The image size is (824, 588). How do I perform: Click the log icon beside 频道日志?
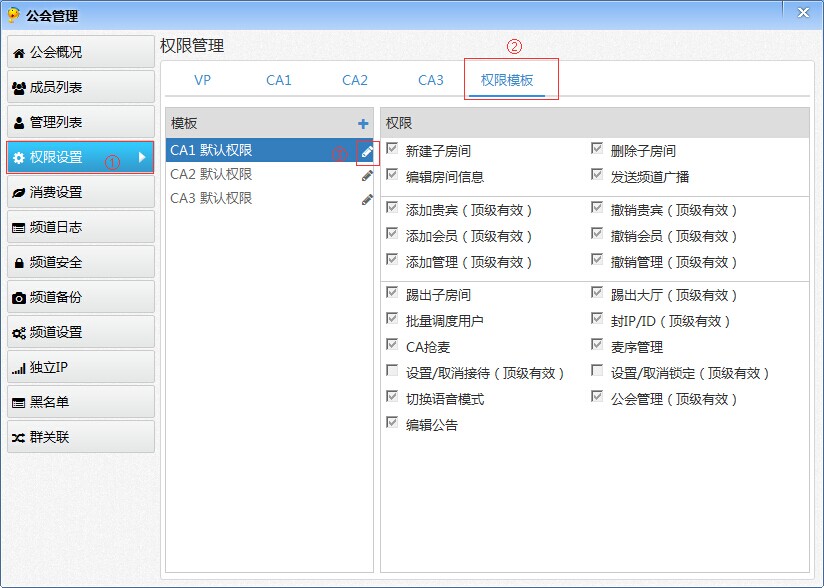(x=19, y=228)
